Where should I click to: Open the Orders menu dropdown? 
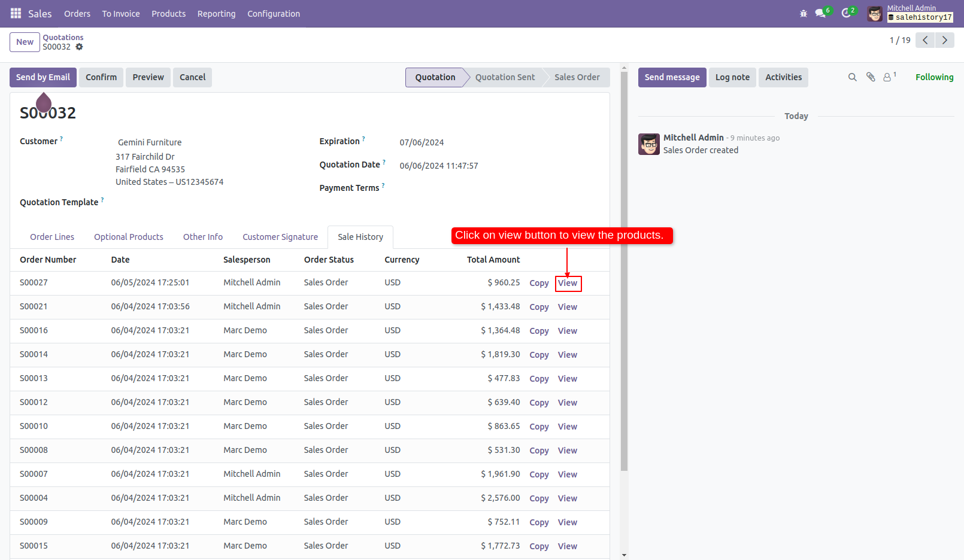tap(77, 14)
